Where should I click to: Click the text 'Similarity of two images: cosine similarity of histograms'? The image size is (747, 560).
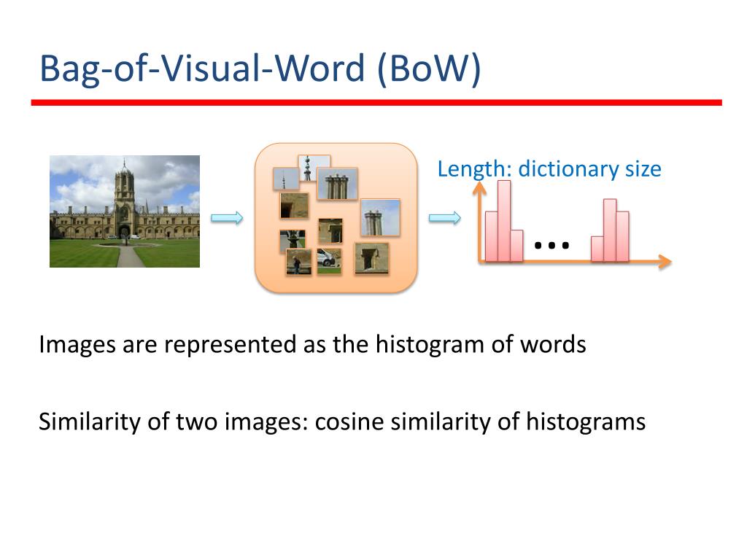pyautogui.click(x=341, y=422)
